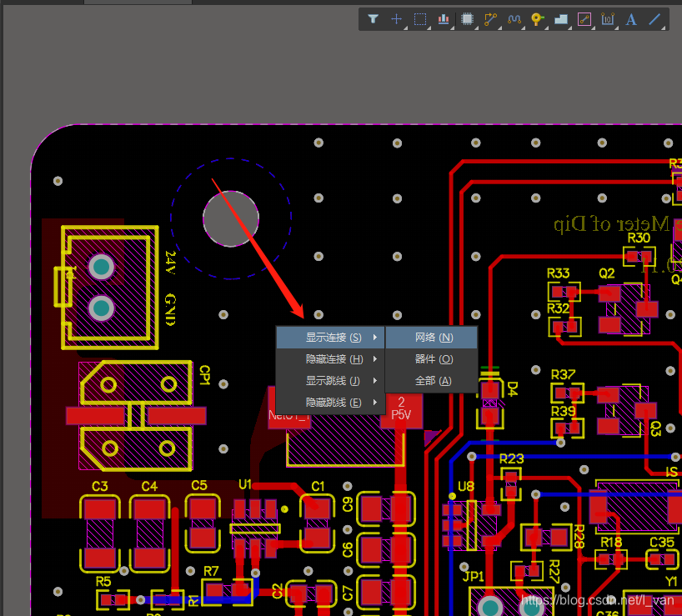Screen dimensions: 682x616
Task: Select the red P5V pad
Action: tap(401, 411)
